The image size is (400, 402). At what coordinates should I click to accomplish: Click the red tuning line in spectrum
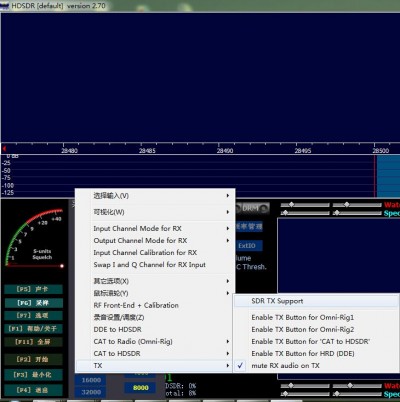tap(375, 176)
